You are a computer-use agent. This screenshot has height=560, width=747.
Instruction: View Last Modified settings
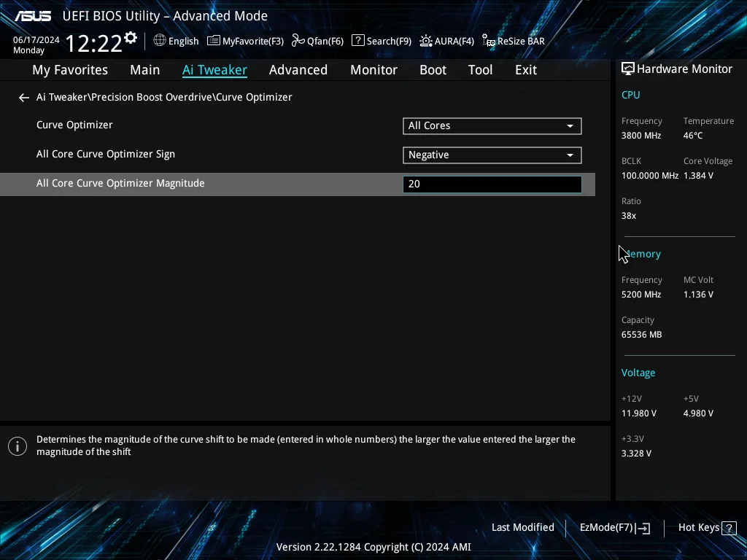point(522,528)
